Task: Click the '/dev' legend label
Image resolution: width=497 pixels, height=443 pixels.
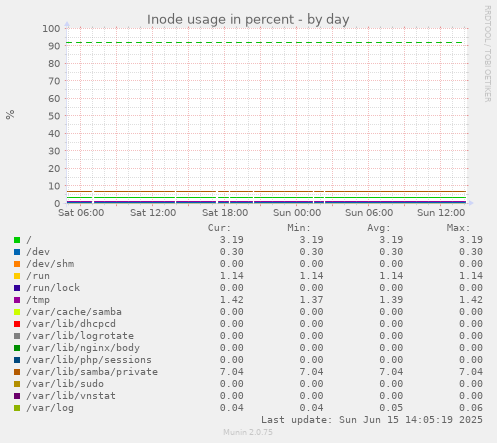Action: 38,252
